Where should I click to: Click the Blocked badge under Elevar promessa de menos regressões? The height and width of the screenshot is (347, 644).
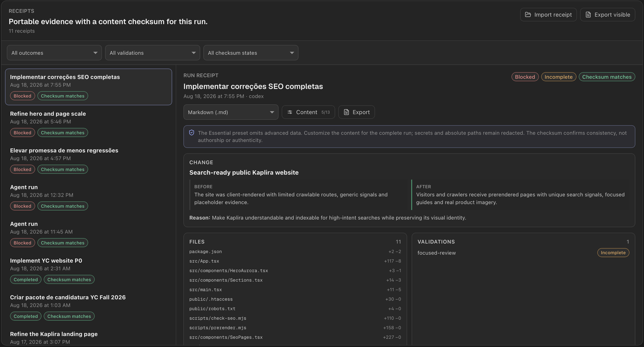coord(23,169)
